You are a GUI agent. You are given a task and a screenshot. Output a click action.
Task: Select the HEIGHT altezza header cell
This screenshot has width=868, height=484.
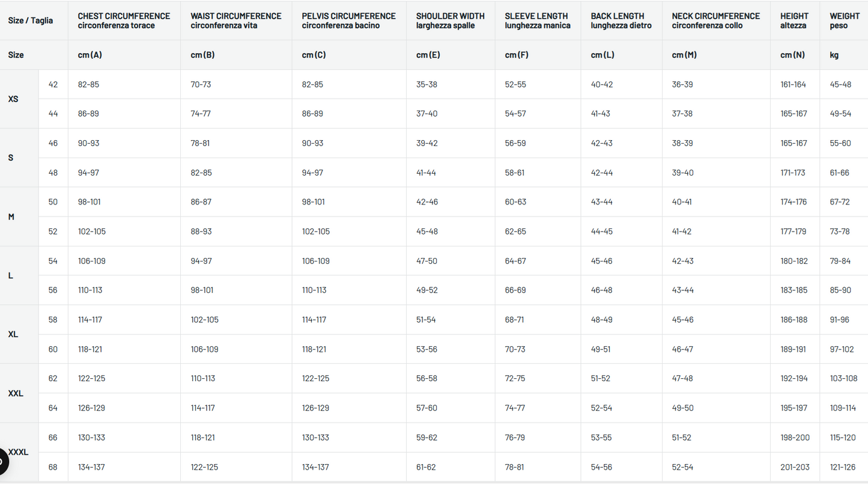pyautogui.click(x=794, y=20)
